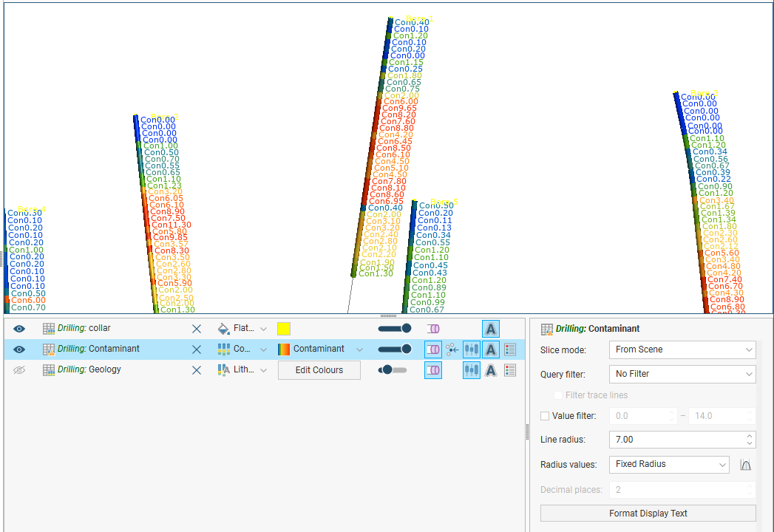Toggle text labels icon in Geology row
Image resolution: width=774 pixels, height=532 pixels.
(x=490, y=370)
